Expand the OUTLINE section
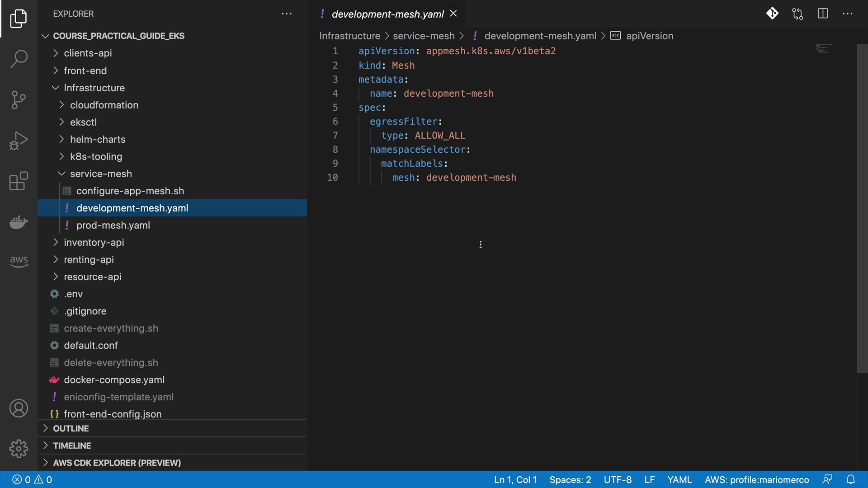The height and width of the screenshot is (488, 868). pyautogui.click(x=71, y=428)
